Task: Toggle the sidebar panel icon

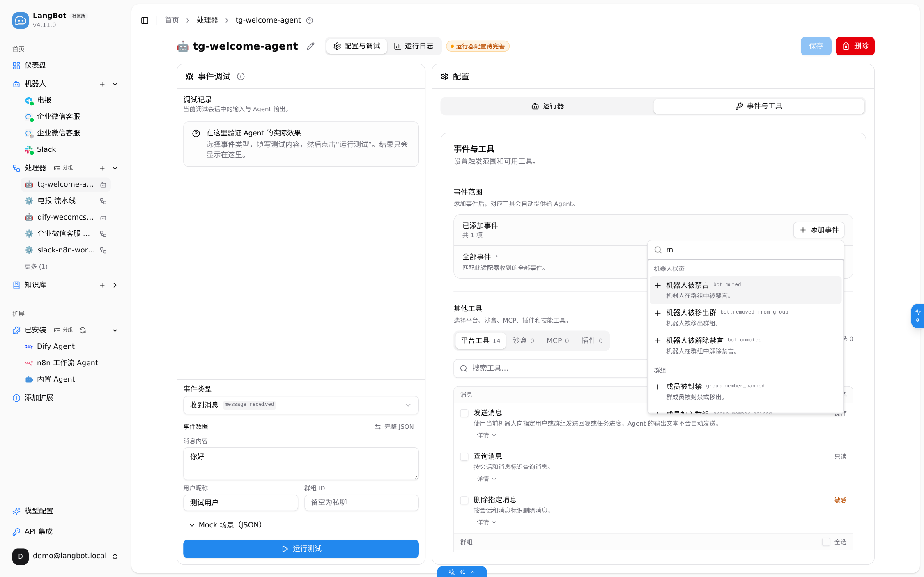Action: coord(145,21)
